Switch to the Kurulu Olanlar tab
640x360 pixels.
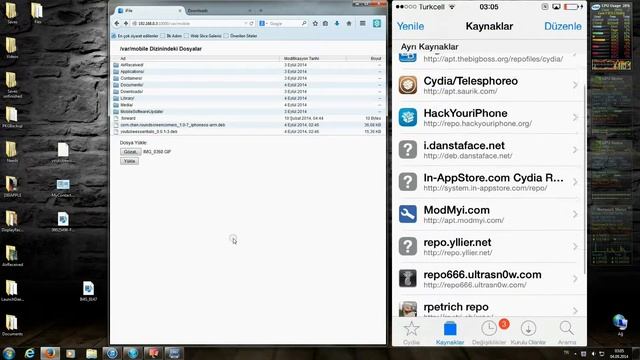pyautogui.click(x=528, y=332)
